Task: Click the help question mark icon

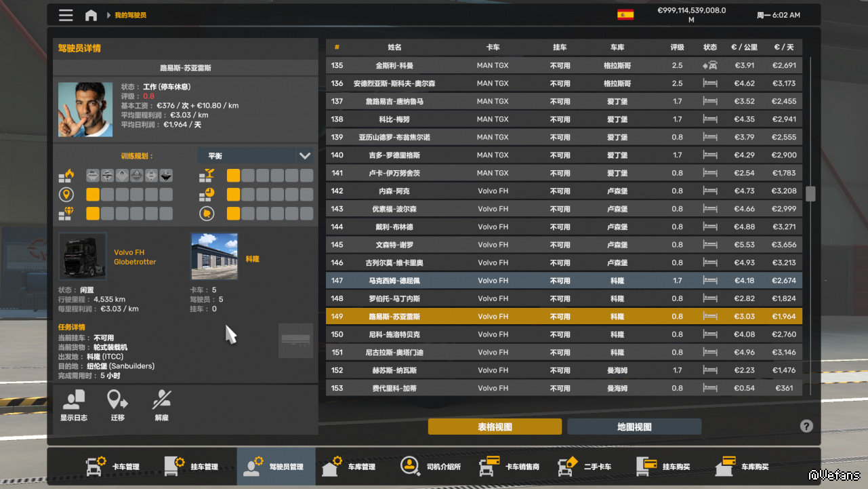Action: coord(806,426)
